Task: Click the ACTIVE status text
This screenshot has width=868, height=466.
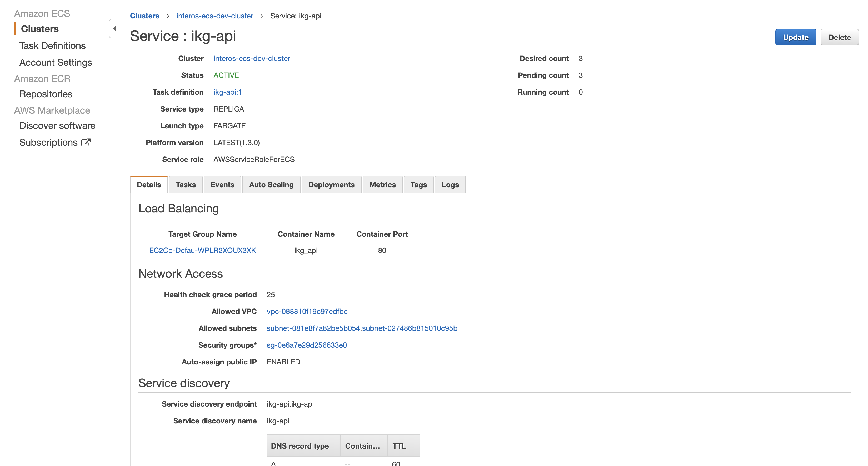Action: click(x=226, y=75)
